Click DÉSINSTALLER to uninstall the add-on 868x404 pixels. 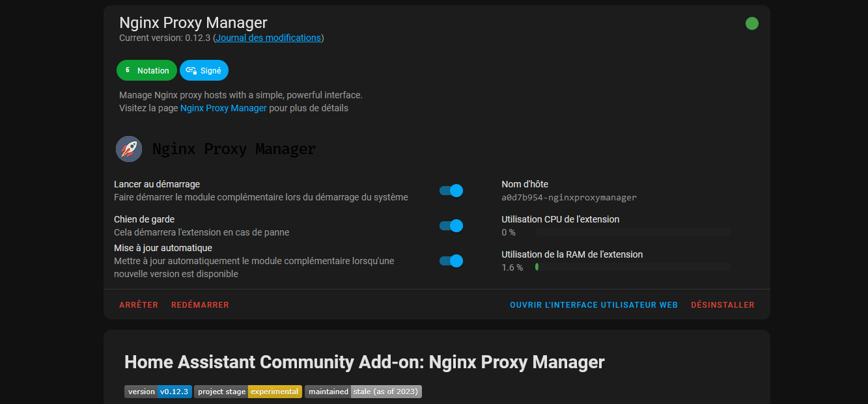tap(723, 304)
